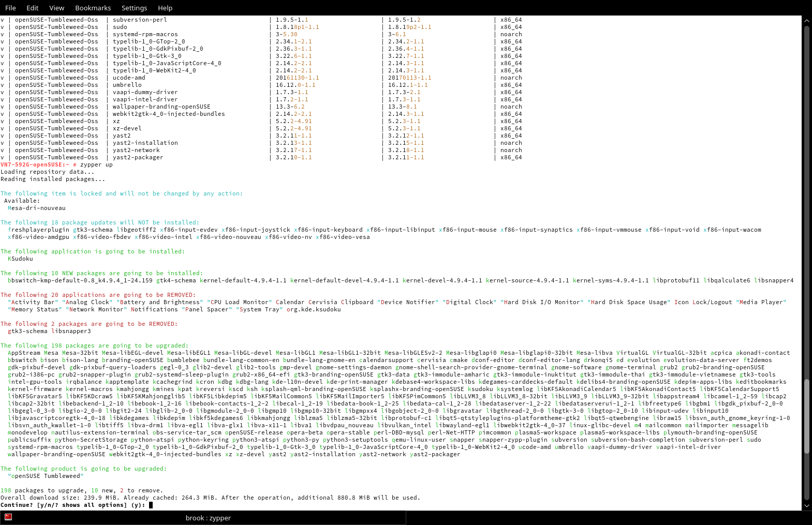The image size is (812, 525).
Task: Click '"Hard Disk I/O Monitor"' entry
Action: pyautogui.click(x=541, y=302)
